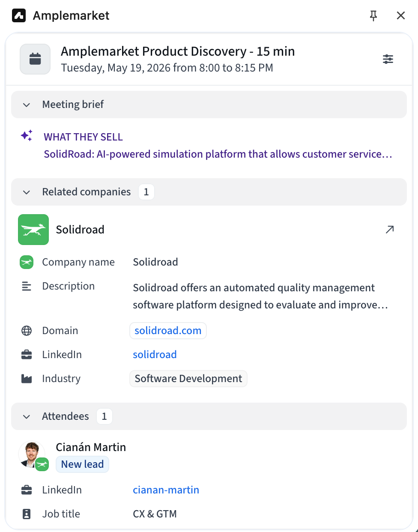Open the WHAT THEY SELL heading
Image resolution: width=418 pixels, height=532 pixels.
pos(83,137)
